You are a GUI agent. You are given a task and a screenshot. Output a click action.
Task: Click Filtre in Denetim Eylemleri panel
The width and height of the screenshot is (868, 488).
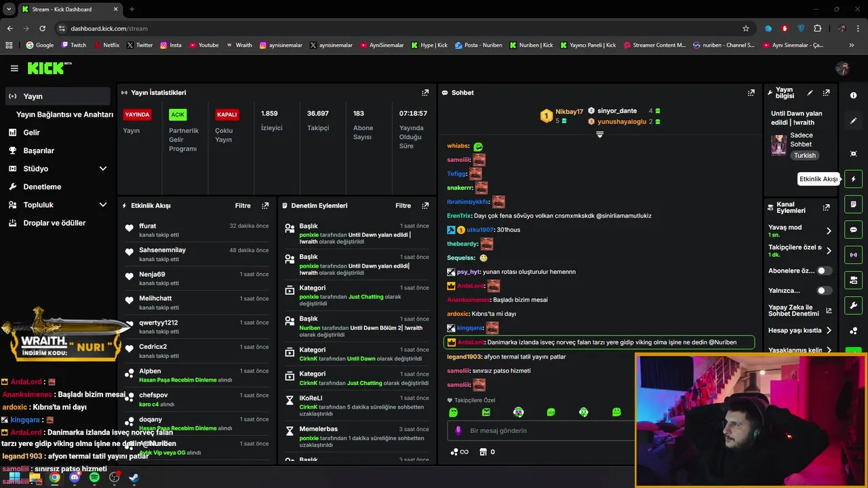coord(403,205)
